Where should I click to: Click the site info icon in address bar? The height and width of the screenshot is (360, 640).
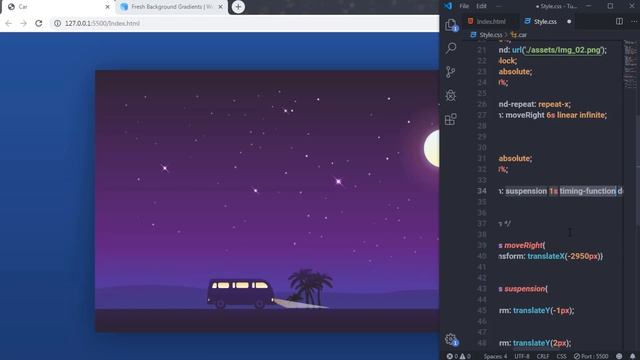pos(58,23)
